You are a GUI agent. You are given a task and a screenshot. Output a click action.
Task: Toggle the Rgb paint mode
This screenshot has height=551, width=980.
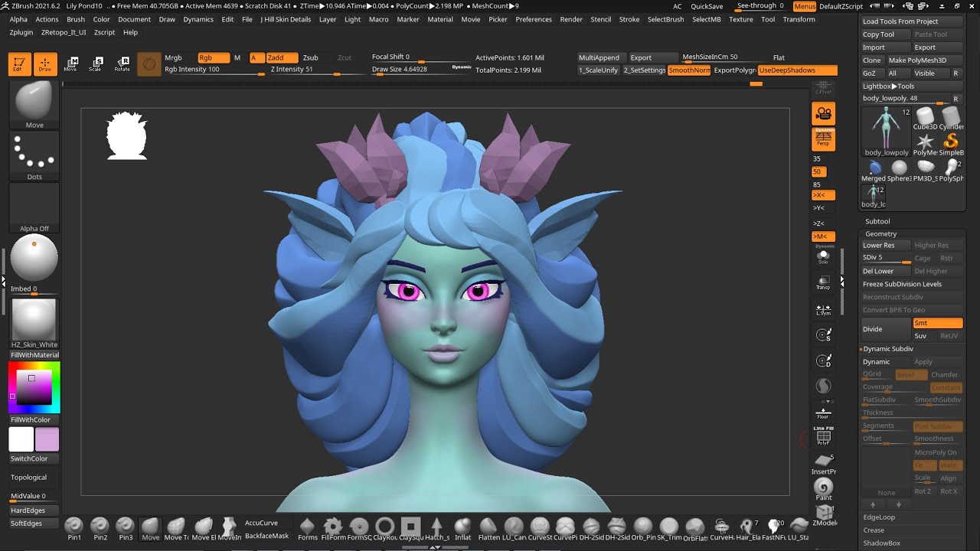(213, 58)
